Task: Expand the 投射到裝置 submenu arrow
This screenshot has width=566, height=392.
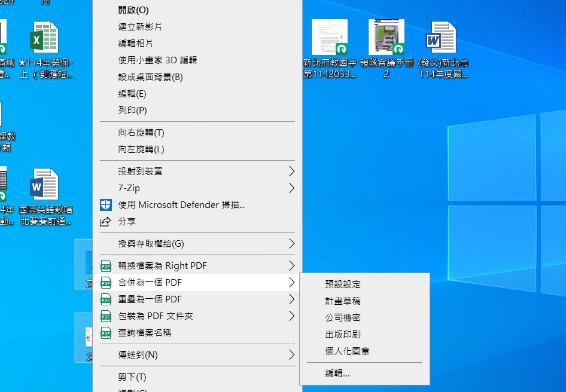Action: (291, 171)
